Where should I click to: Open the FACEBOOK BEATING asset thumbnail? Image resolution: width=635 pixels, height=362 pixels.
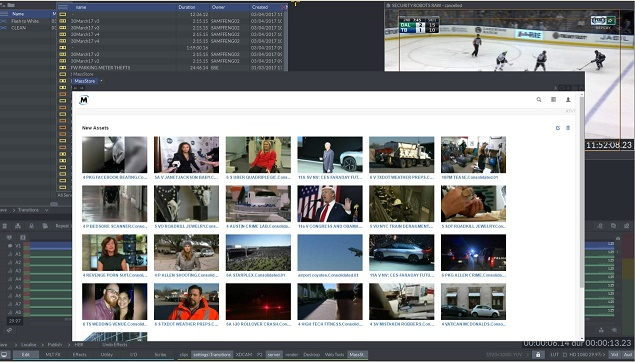click(115, 155)
